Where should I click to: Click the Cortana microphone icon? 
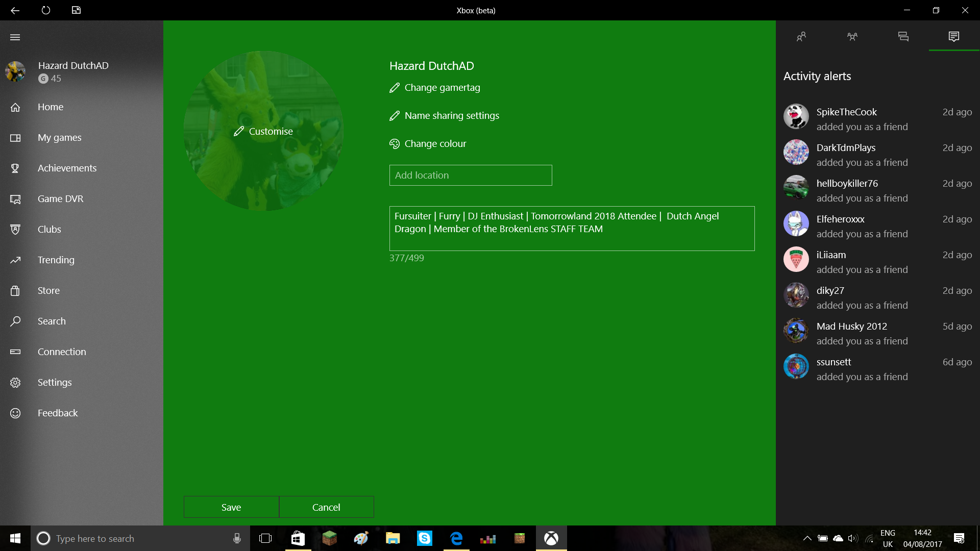click(237, 538)
